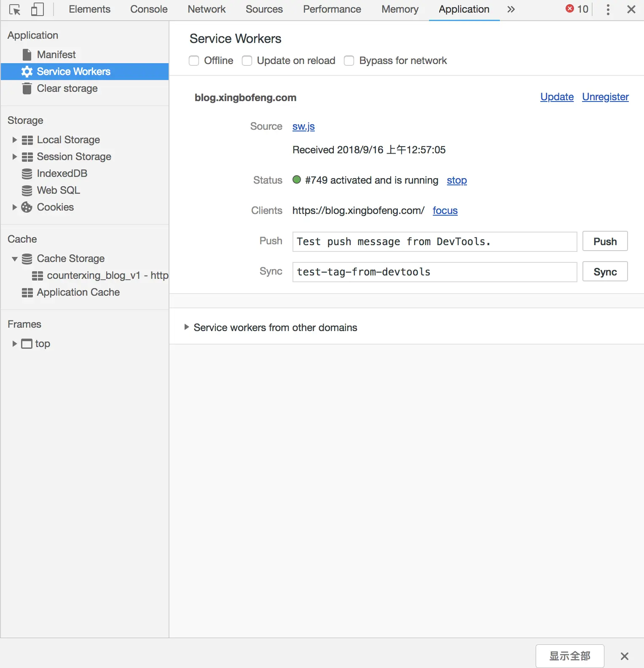Click the red error count icon

click(570, 8)
